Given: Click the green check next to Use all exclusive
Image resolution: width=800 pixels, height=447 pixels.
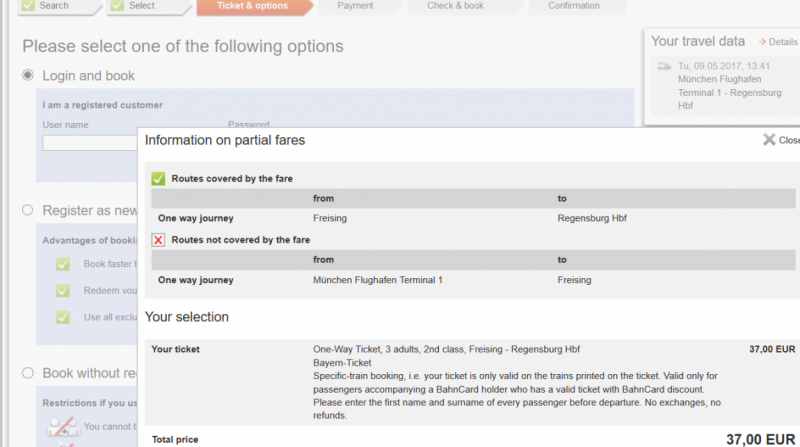Looking at the screenshot, I should pos(63,317).
